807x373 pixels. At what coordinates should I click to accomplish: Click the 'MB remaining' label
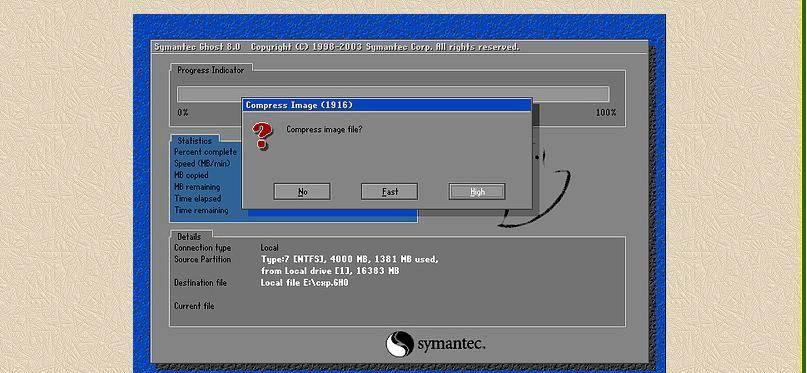click(x=197, y=187)
